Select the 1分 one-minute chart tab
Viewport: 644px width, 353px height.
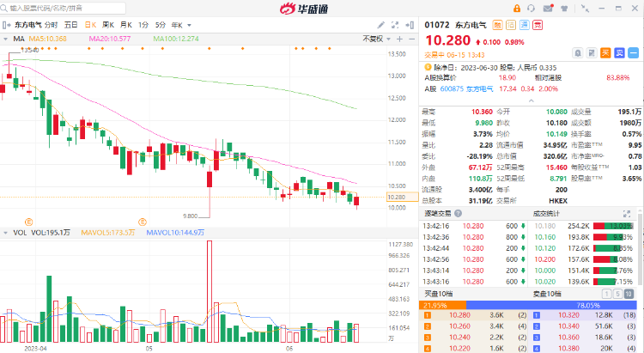pyautogui.click(x=143, y=25)
